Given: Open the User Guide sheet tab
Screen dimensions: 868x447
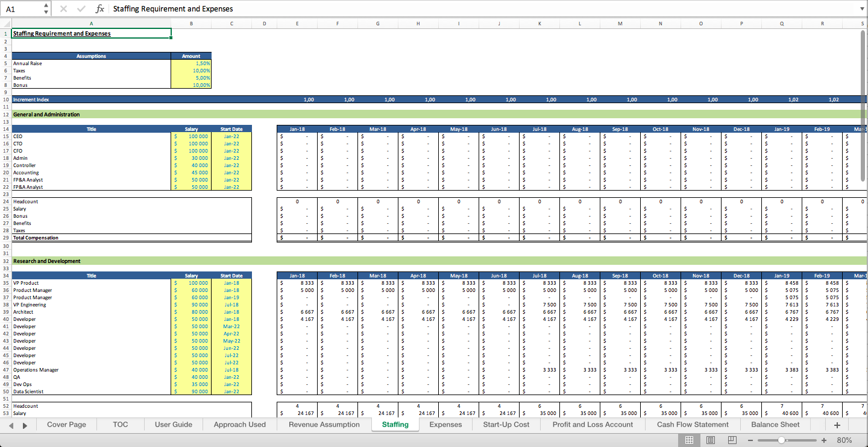Looking at the screenshot, I should tap(174, 425).
